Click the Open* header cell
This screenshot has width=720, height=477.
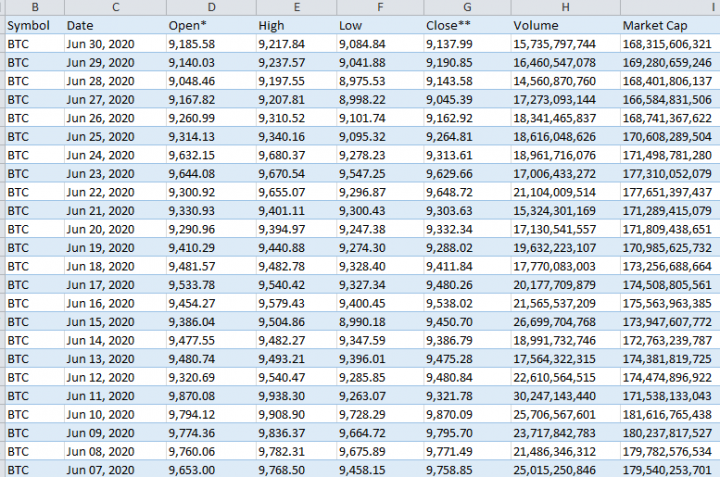pos(211,25)
